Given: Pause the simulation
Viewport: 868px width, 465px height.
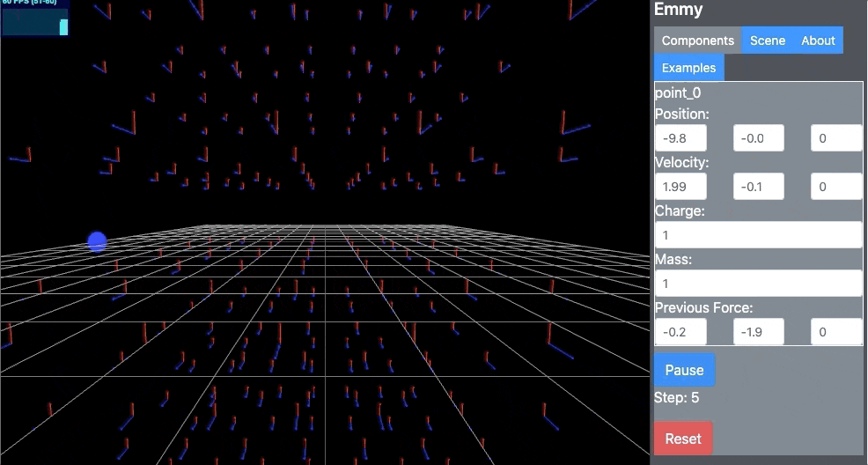Looking at the screenshot, I should coord(684,370).
